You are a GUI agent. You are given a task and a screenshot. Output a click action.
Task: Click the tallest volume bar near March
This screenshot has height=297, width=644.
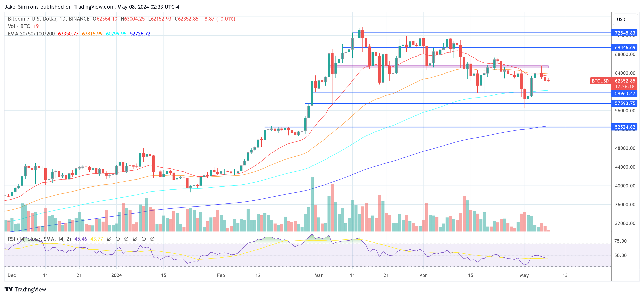(312, 204)
